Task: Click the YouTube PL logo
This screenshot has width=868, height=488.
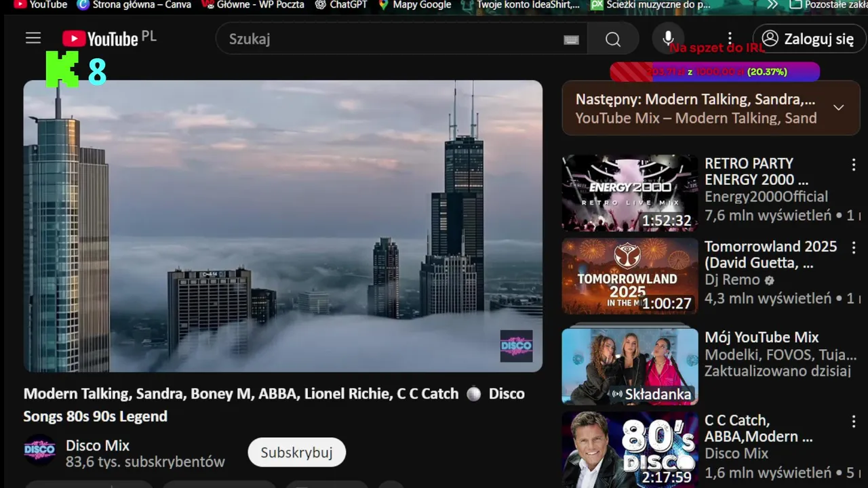Action: 108,39
